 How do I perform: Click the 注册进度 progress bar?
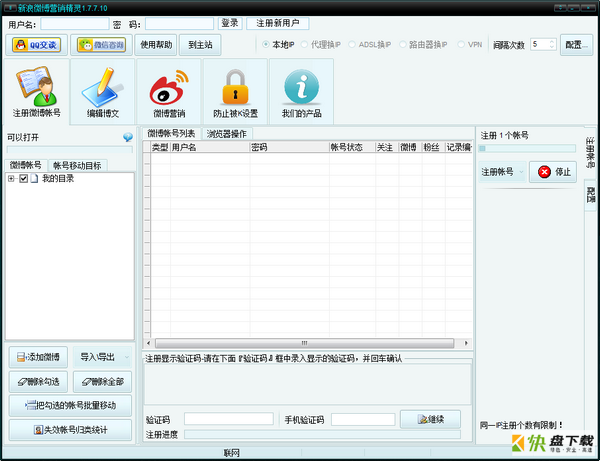(x=322, y=434)
